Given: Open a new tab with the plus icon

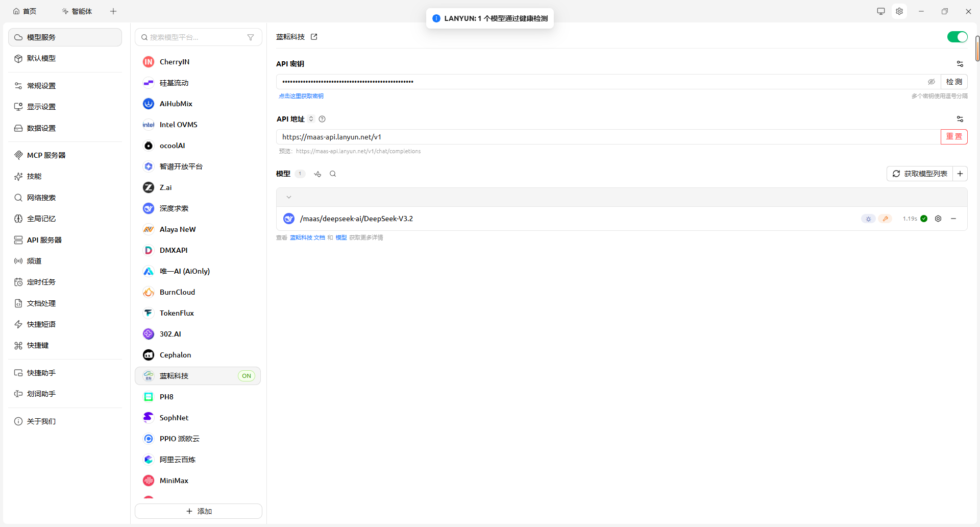Looking at the screenshot, I should [113, 11].
